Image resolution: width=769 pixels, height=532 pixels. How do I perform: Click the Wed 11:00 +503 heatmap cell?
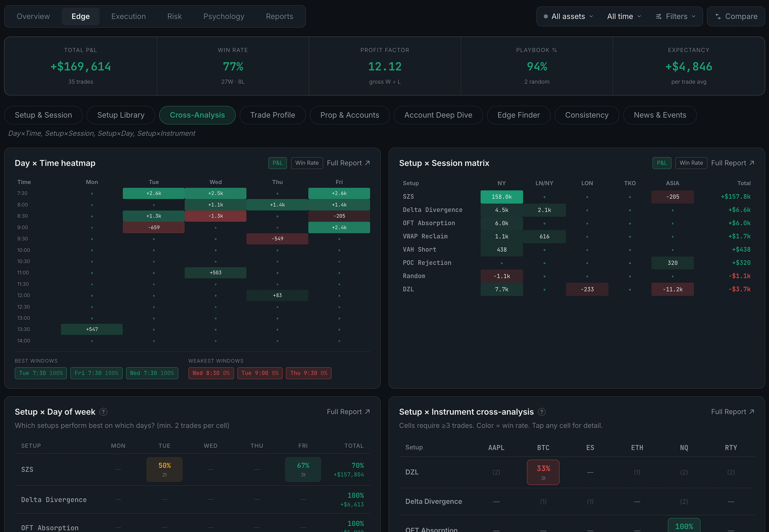click(x=215, y=273)
